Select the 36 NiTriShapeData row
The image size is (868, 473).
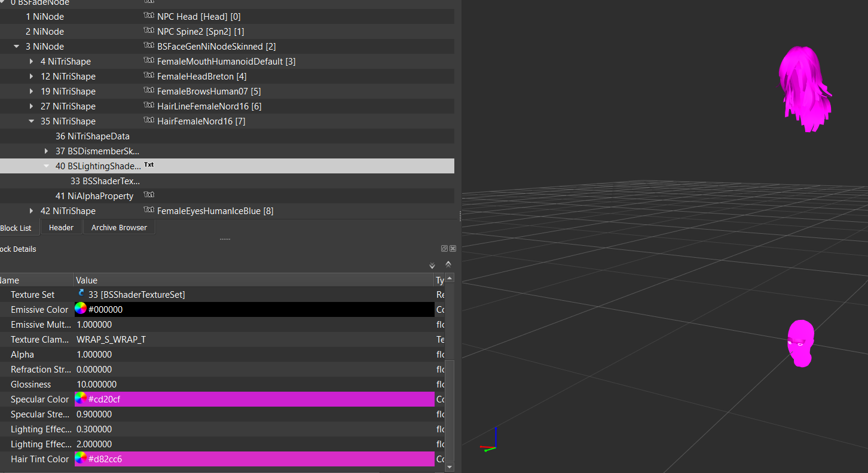pyautogui.click(x=227, y=136)
